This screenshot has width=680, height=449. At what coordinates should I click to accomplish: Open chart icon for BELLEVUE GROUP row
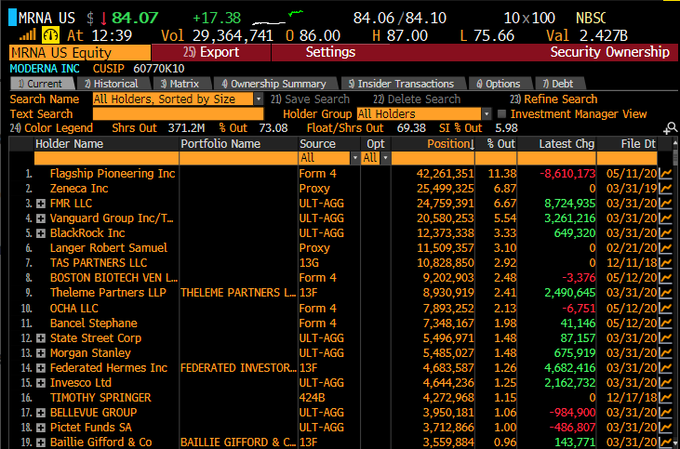pos(665,413)
